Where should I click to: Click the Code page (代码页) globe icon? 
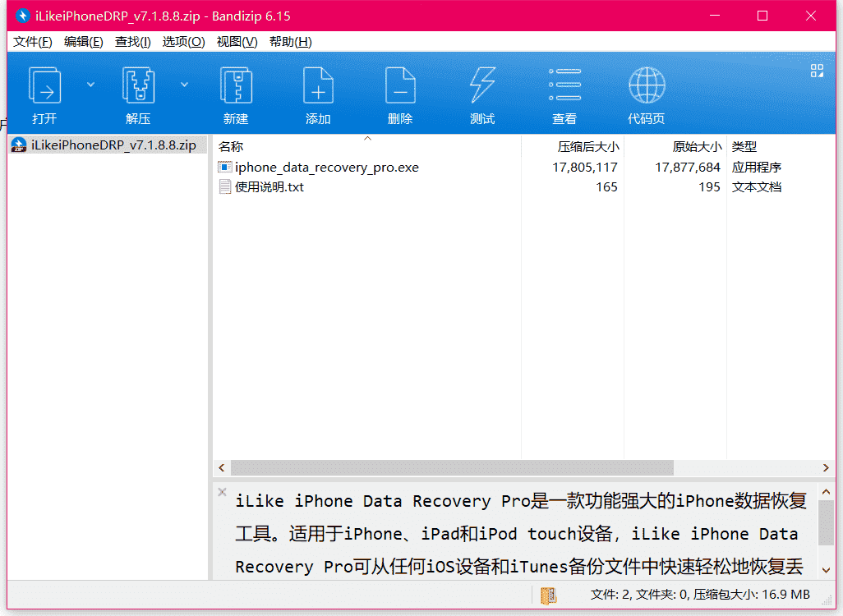(647, 85)
